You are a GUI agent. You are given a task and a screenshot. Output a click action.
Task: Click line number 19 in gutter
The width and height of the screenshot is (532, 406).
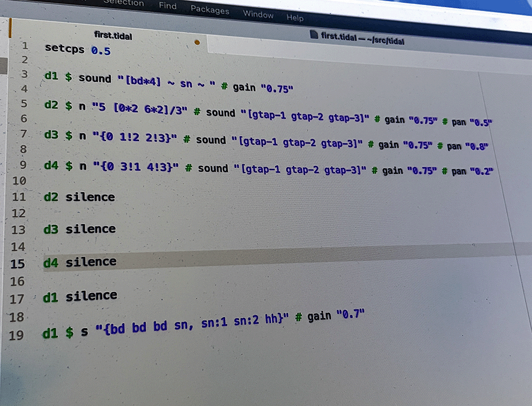point(16,335)
